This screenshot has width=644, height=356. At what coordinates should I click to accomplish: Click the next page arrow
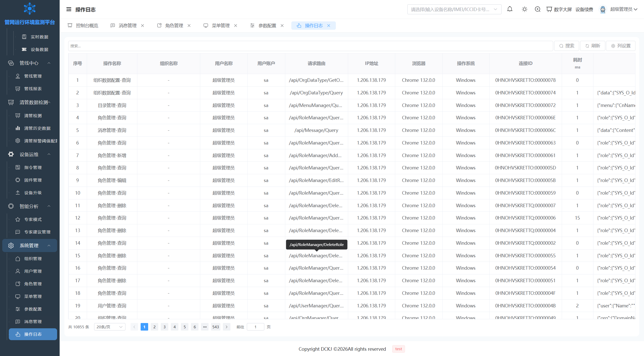click(227, 327)
